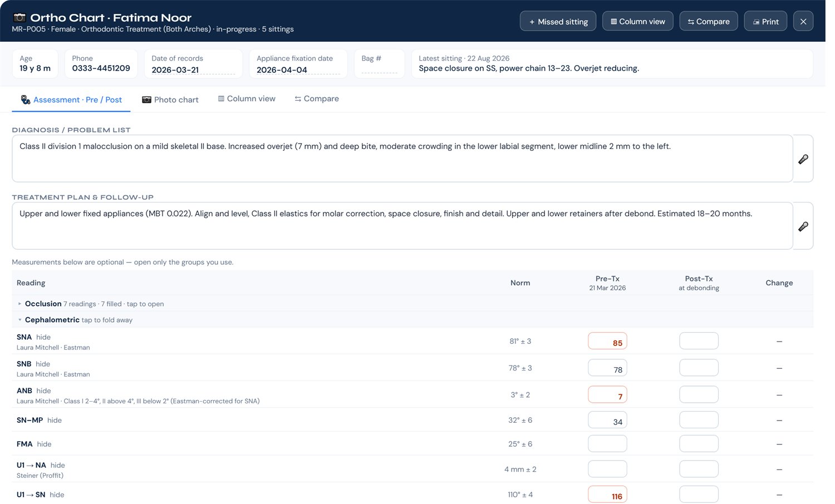Click the Treatment Plan & Follow-up text area

[402, 226]
